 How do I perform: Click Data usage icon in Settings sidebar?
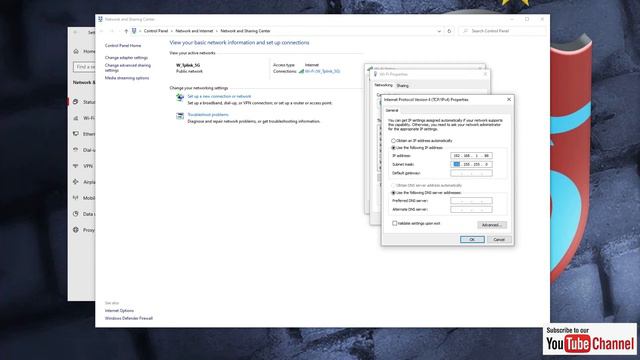coord(76,214)
